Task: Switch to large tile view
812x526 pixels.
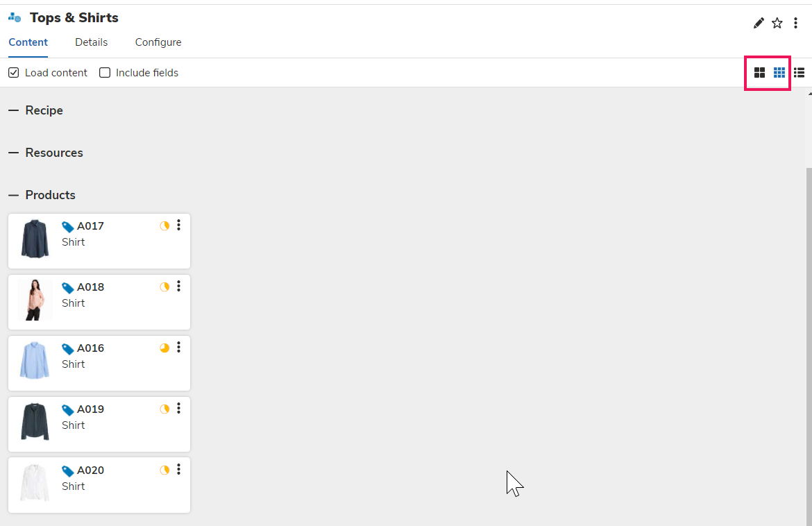Action: pos(759,72)
